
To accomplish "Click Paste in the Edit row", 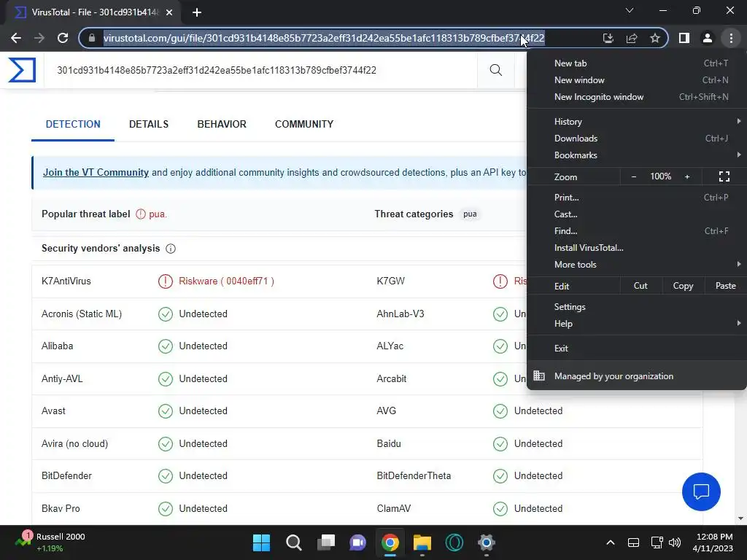I will [726, 286].
